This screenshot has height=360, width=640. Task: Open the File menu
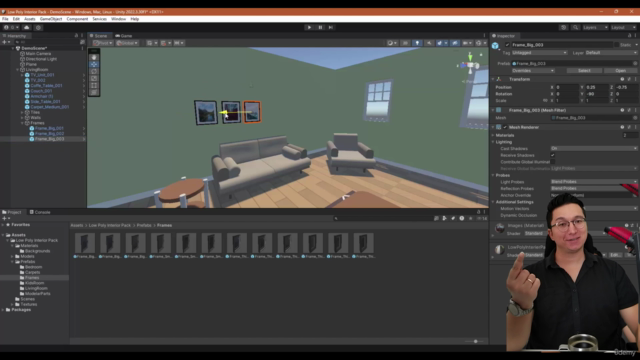[5, 19]
